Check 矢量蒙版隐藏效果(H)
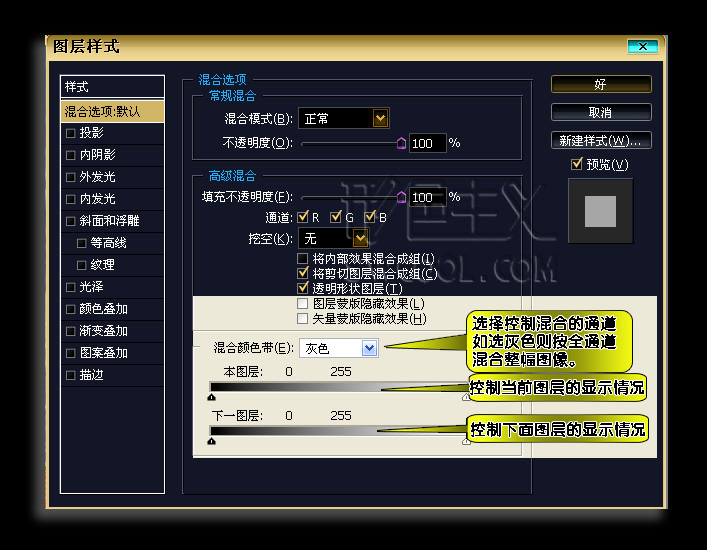Viewport: 707px width, 550px height. 303,318
